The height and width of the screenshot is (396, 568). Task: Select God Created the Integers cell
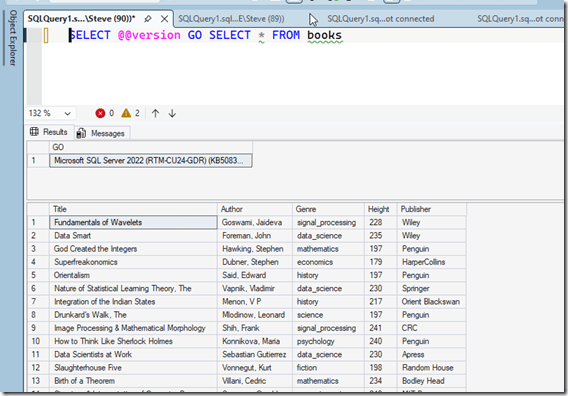[133, 249]
